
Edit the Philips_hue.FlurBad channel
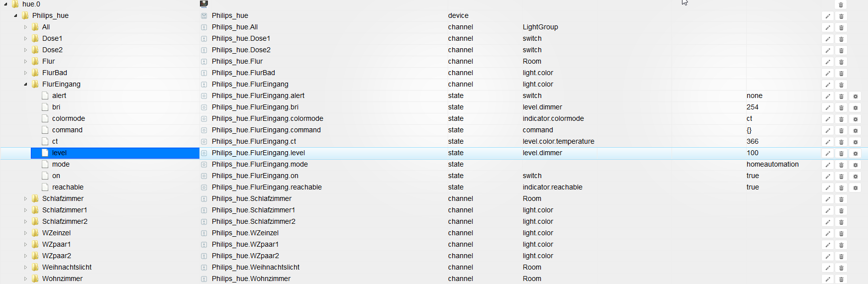(828, 74)
